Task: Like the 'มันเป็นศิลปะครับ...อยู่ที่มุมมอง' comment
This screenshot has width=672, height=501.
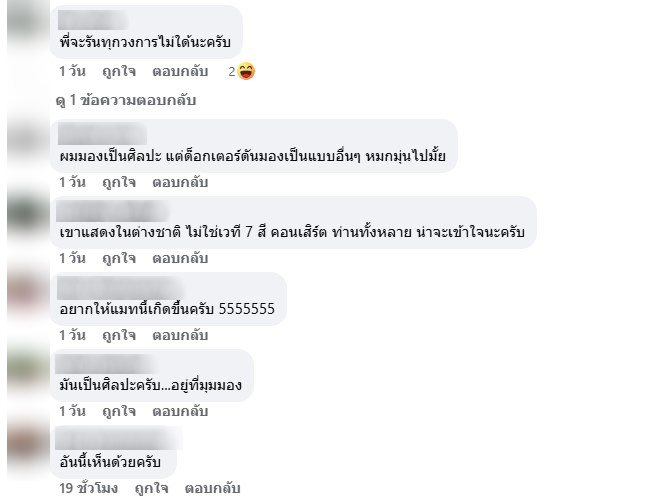Action: click(x=119, y=411)
